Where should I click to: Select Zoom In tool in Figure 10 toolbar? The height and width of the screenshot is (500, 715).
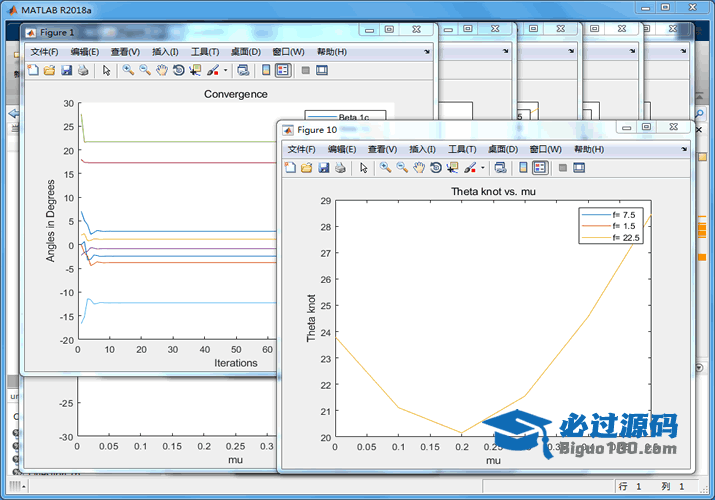click(385, 168)
